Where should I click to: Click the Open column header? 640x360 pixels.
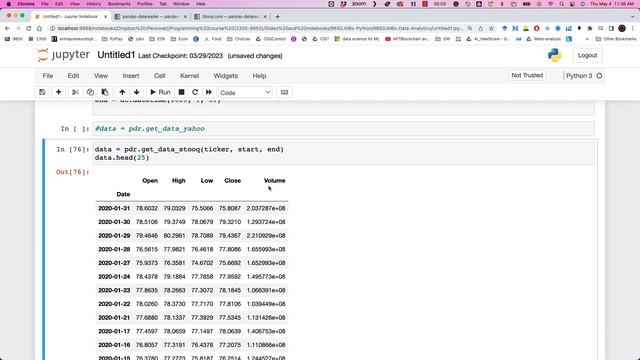click(x=150, y=180)
